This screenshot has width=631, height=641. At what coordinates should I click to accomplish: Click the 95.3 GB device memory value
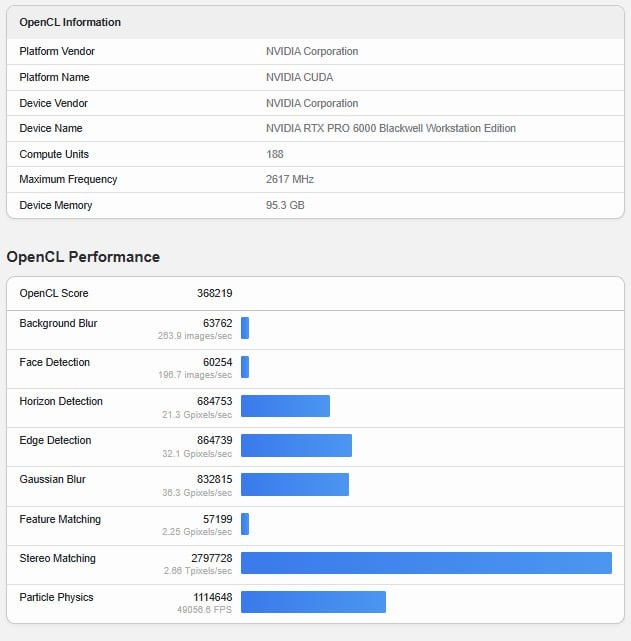(285, 205)
